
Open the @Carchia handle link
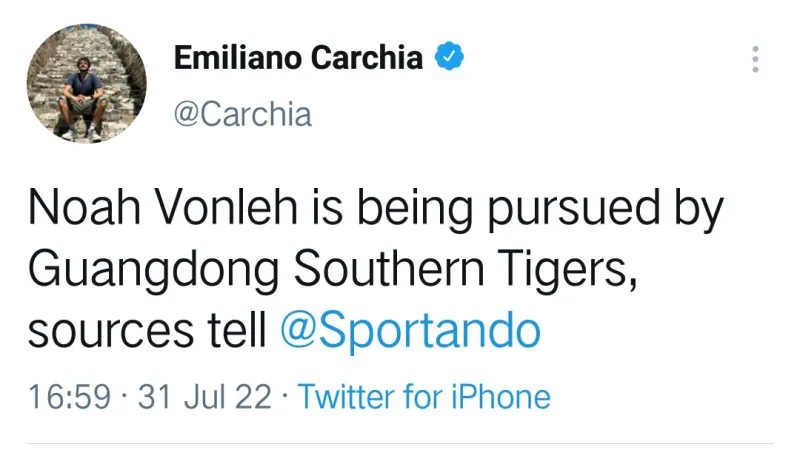242,113
